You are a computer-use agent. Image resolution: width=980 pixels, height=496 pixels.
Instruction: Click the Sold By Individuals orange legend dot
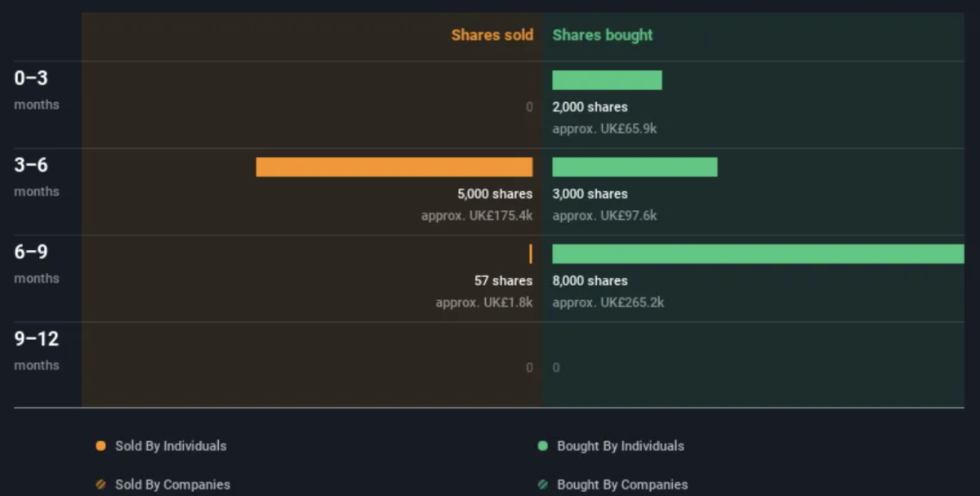[x=100, y=446]
